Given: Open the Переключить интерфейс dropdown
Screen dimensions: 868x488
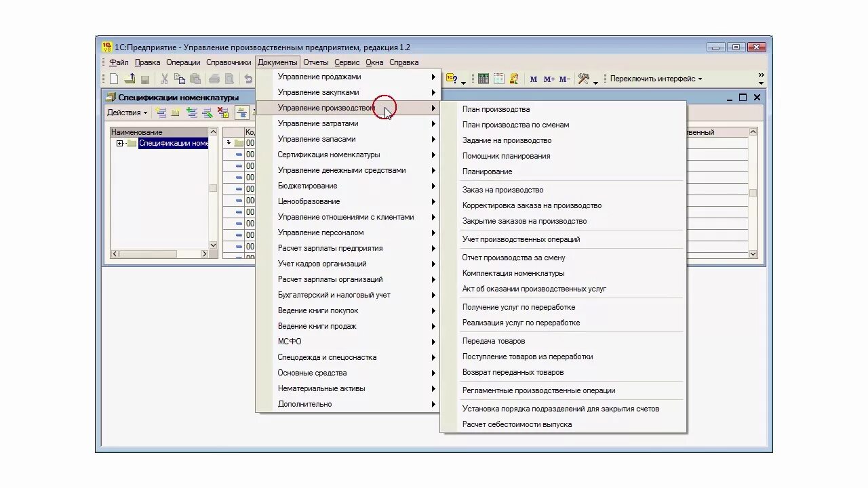Looking at the screenshot, I should pyautogui.click(x=656, y=79).
